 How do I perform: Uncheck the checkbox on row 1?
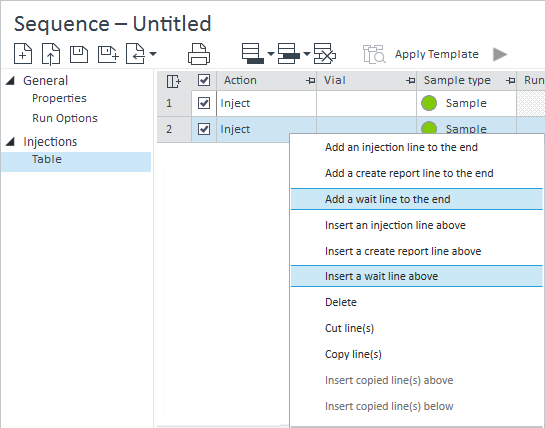[x=204, y=103]
